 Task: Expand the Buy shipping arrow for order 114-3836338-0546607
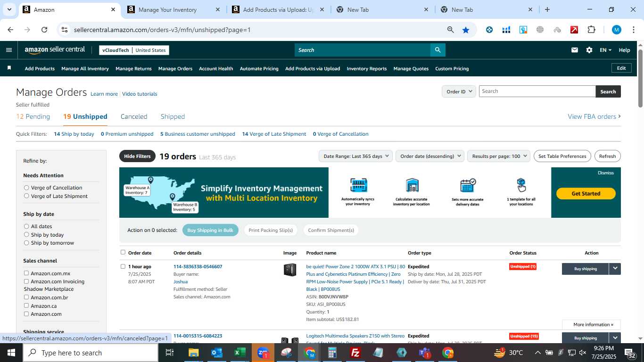coord(615,269)
